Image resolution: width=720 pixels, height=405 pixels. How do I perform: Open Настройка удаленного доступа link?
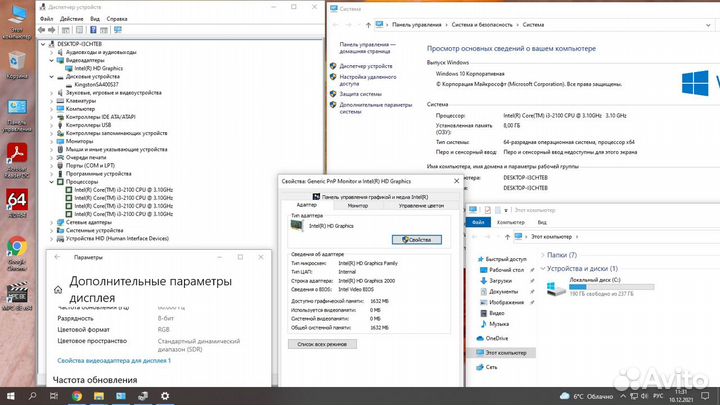tap(368, 80)
